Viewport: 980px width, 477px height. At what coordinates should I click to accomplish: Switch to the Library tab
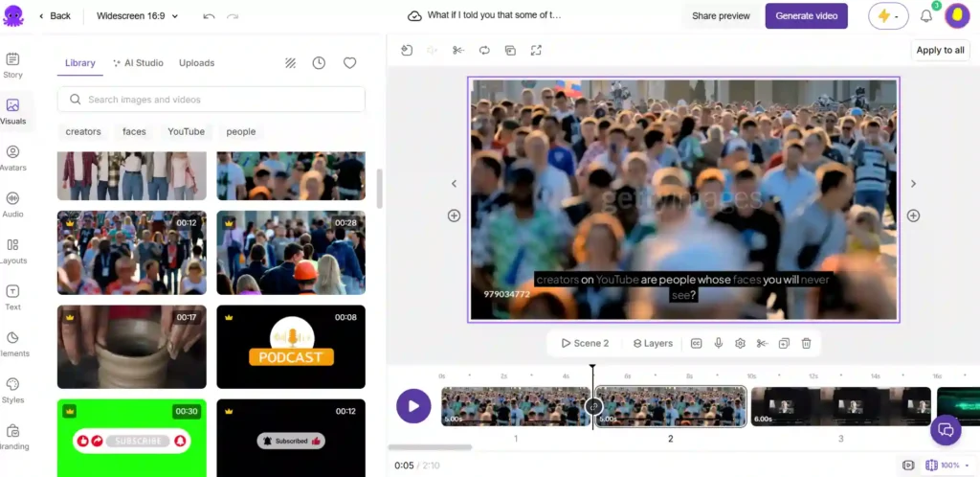80,63
